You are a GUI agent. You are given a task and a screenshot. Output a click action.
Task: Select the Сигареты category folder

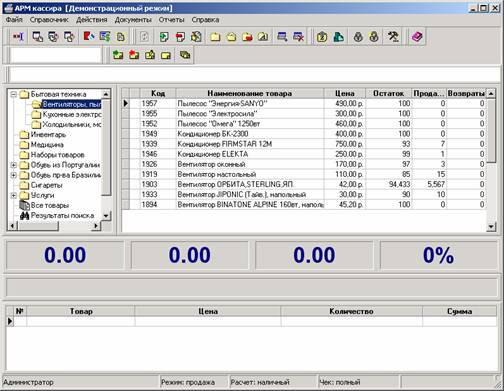point(46,185)
